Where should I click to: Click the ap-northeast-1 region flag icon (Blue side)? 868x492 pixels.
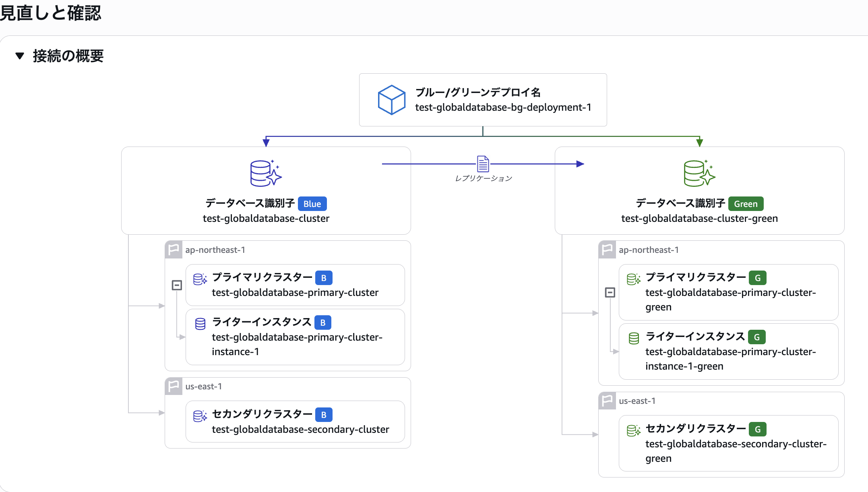pos(173,249)
